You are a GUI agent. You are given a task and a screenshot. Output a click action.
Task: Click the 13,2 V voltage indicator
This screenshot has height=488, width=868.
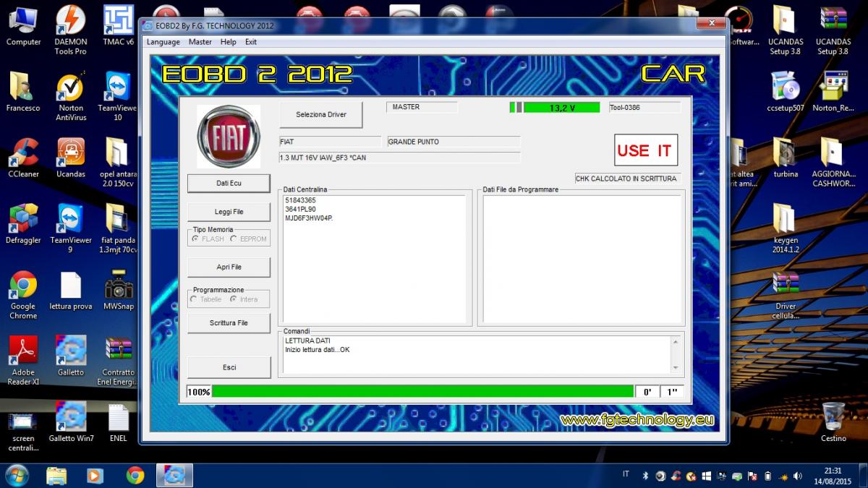click(561, 108)
